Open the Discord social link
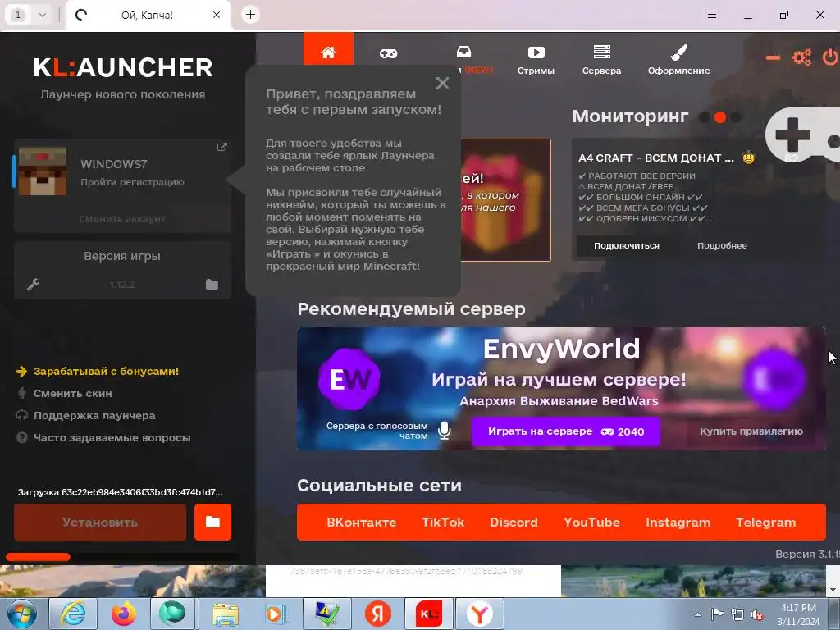The image size is (840, 630). click(514, 523)
